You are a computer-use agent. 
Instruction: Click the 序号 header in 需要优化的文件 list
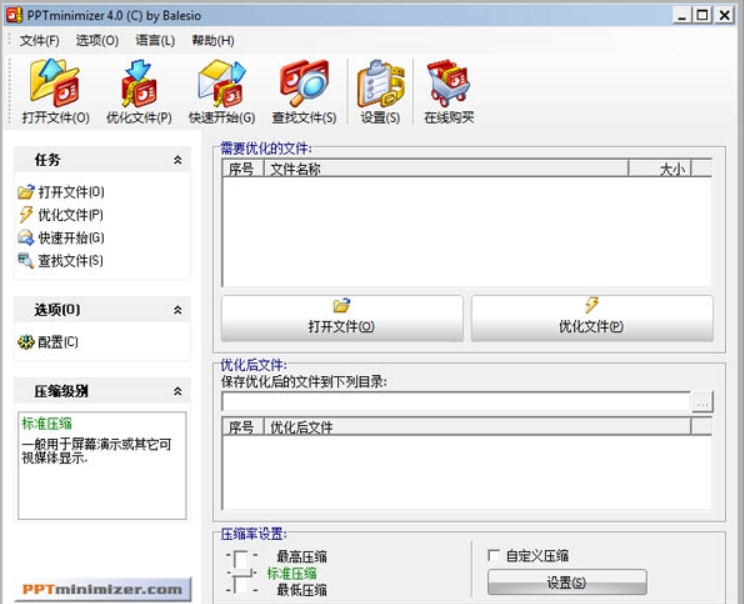(243, 169)
